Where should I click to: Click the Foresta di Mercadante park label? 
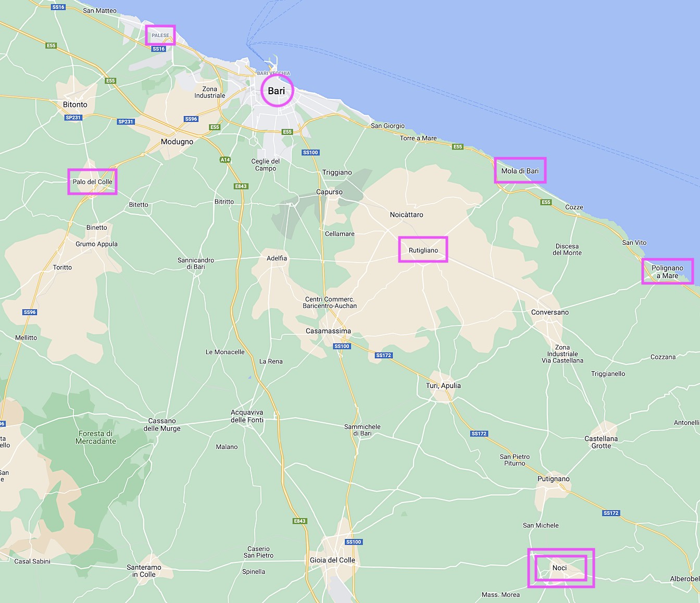tap(96, 437)
